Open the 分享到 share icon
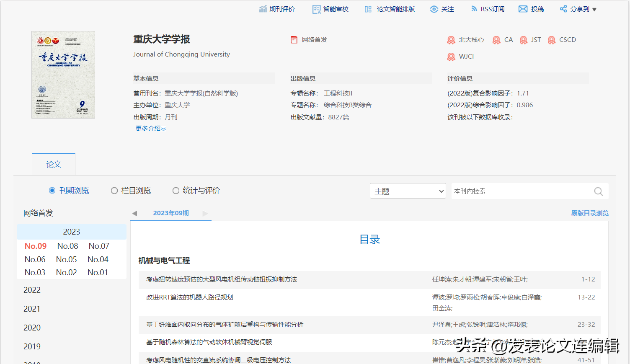The image size is (630, 364). [x=563, y=9]
